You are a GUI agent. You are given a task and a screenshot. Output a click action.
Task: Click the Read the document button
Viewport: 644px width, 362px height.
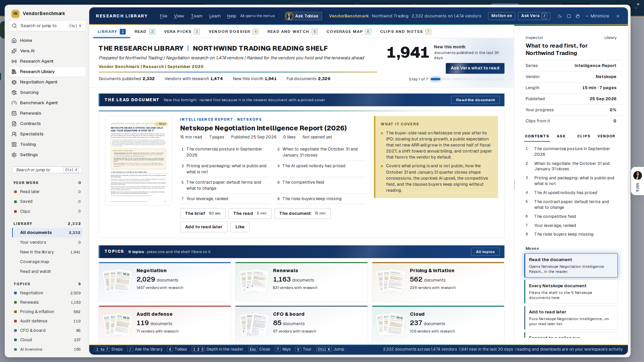(475, 100)
